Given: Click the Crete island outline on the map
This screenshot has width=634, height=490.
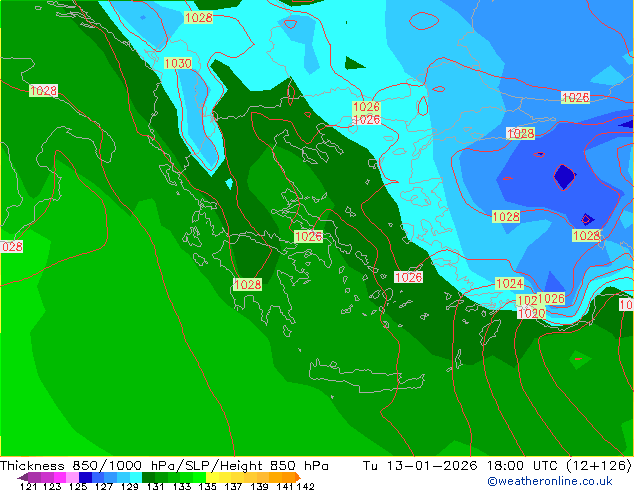Looking at the screenshot, I should point(366,376).
